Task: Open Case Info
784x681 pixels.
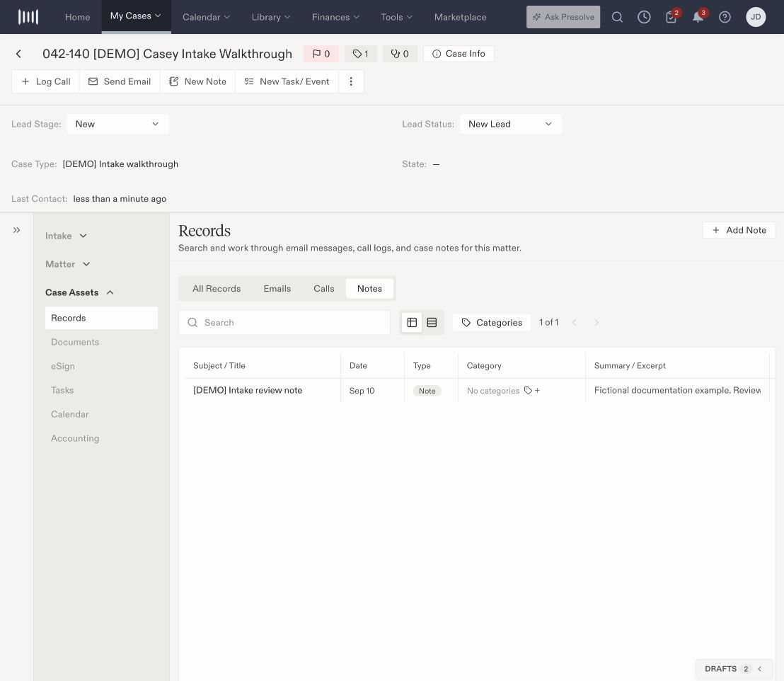Action: coord(459,54)
